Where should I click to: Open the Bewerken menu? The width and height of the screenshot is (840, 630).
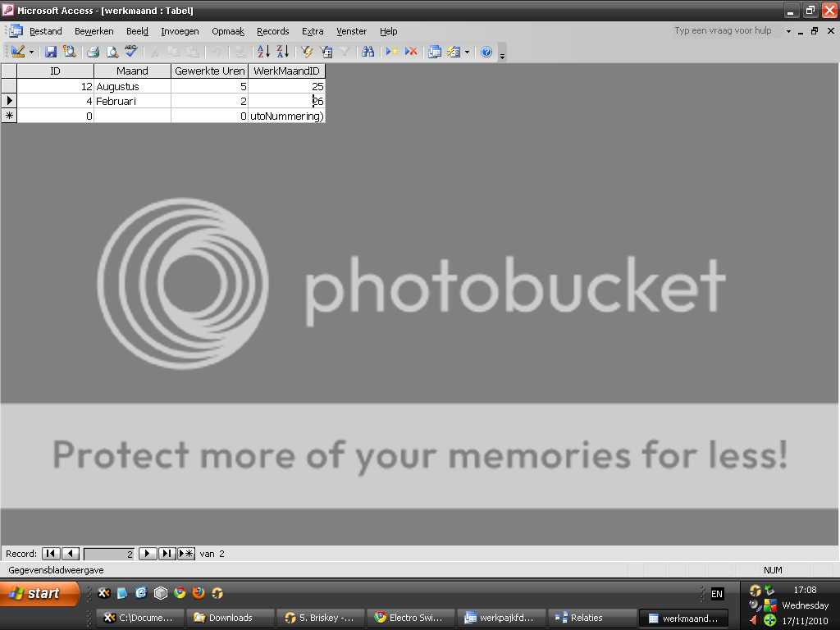[x=94, y=31]
